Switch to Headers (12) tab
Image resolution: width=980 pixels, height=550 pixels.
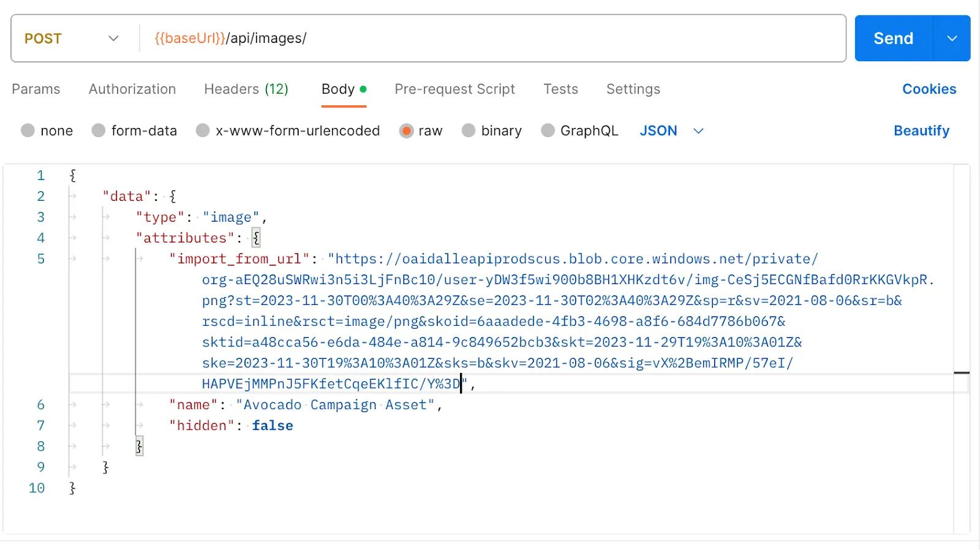[x=246, y=89]
